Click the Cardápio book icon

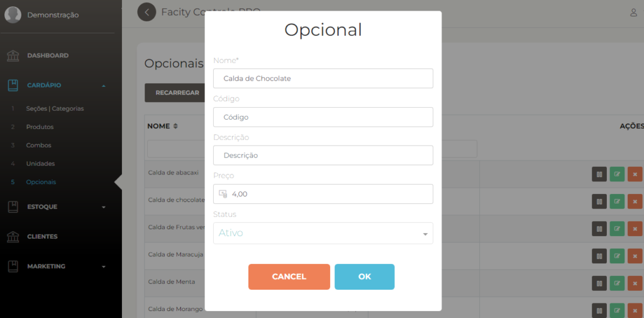(x=13, y=85)
